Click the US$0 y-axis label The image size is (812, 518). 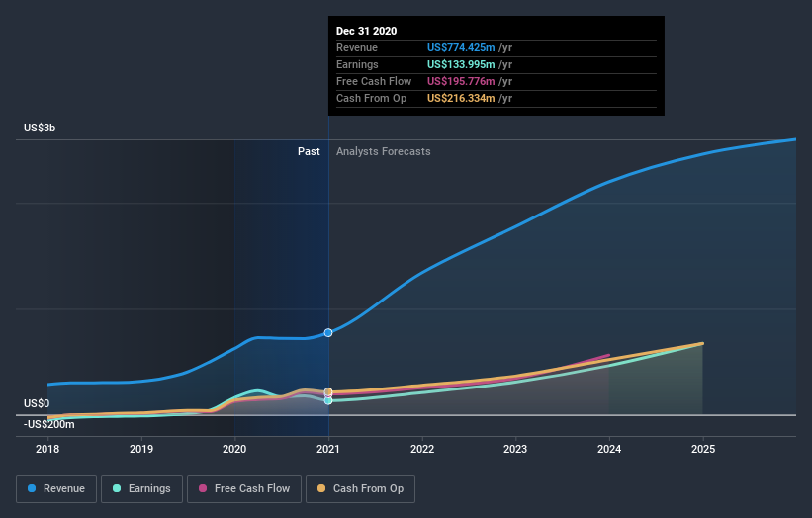[x=37, y=403]
